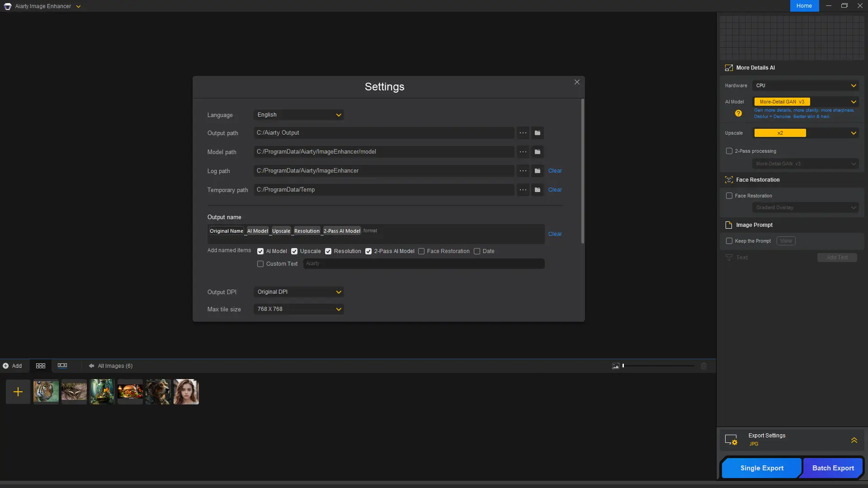Click the thumbnail size slider track
Image resolution: width=868 pixels, height=488 pixels.
point(658,366)
